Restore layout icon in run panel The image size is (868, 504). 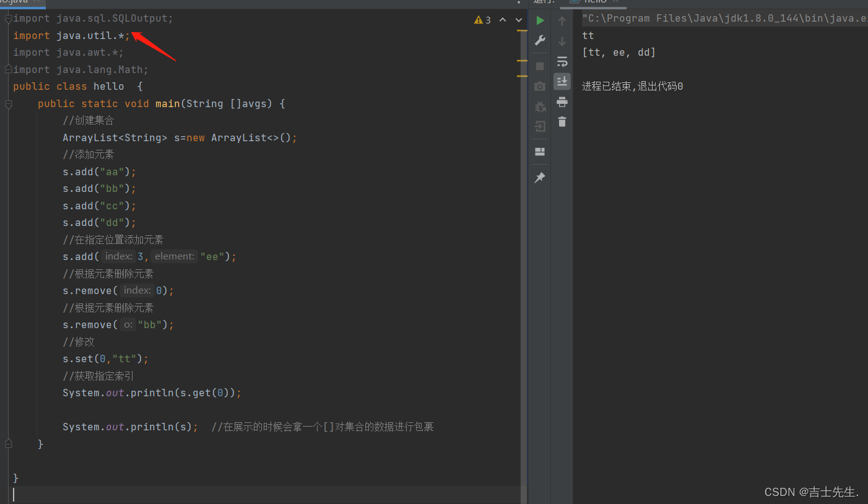(540, 152)
